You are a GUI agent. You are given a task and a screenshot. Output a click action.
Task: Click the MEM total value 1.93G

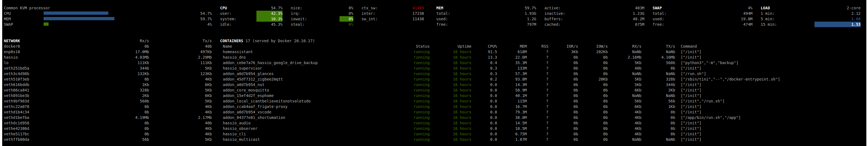coord(530,13)
